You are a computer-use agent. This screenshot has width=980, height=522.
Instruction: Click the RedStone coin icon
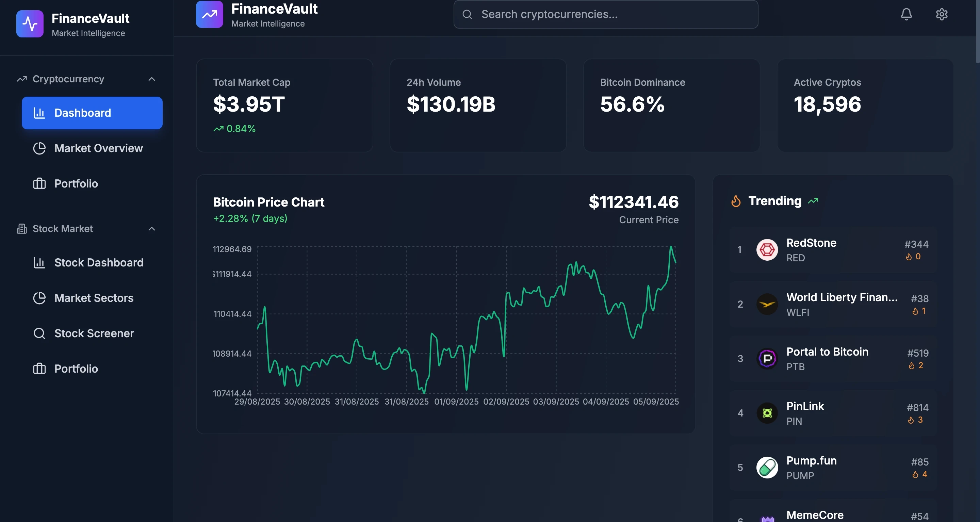coord(767,250)
